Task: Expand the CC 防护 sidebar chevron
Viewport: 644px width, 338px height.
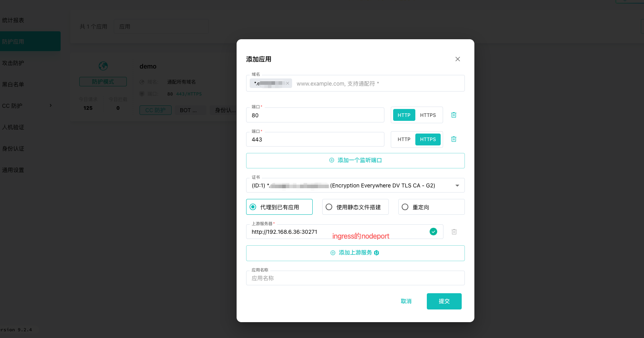Action: tap(51, 105)
